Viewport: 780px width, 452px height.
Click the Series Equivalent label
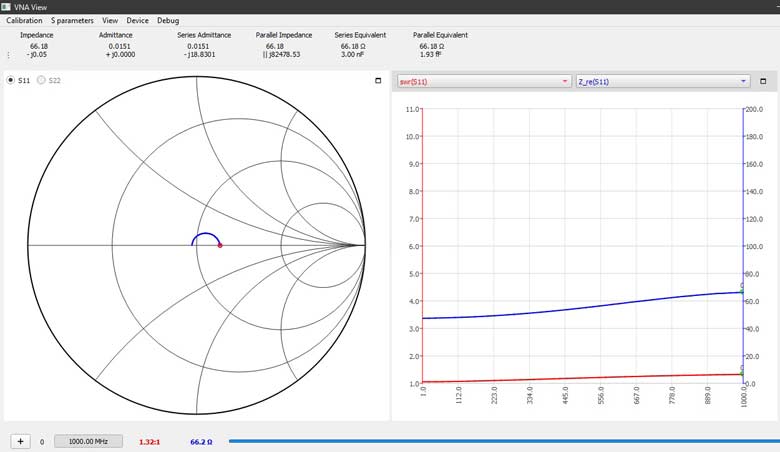tap(360, 35)
